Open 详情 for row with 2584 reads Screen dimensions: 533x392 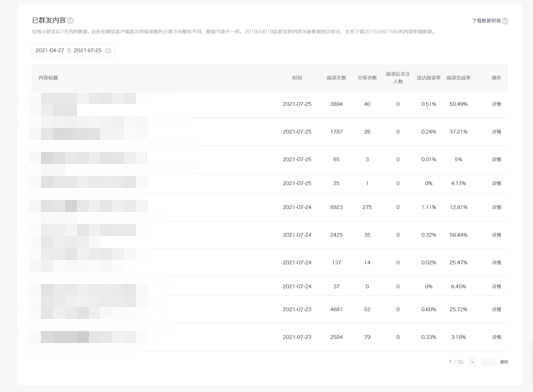point(496,337)
